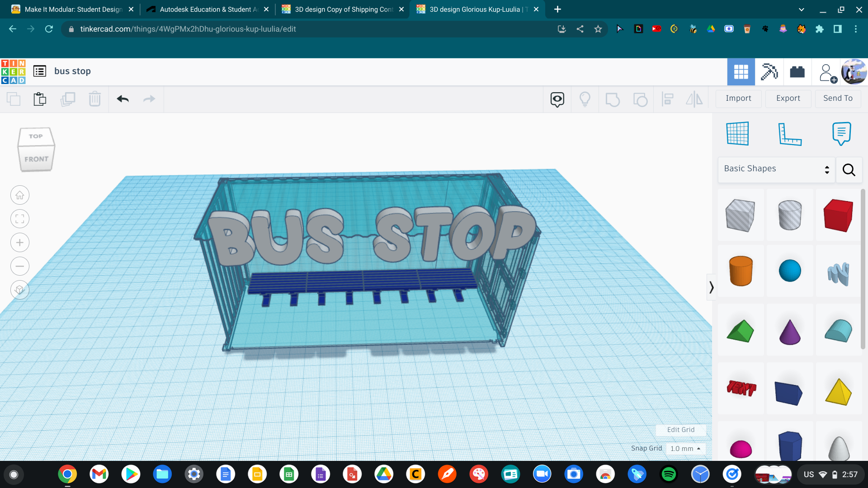Screen dimensions: 868x488
Task: Click the right panel expander chevron
Action: pos(711,288)
